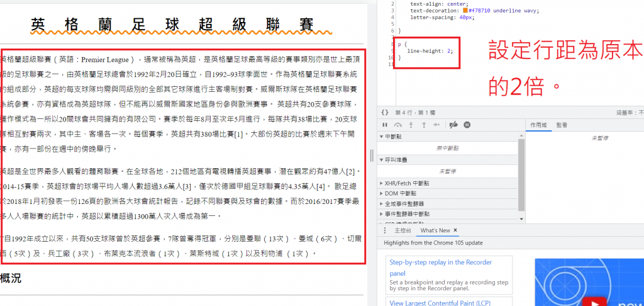644x306 pixels.
Task: Click the step out of function icon
Action: click(x=423, y=125)
